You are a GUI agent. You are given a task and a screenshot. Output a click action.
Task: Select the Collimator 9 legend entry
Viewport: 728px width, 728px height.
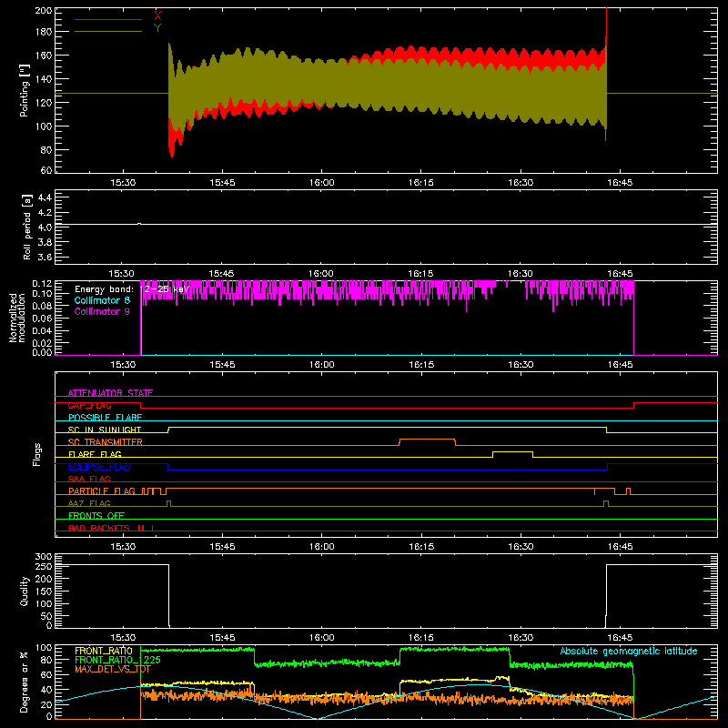102,311
